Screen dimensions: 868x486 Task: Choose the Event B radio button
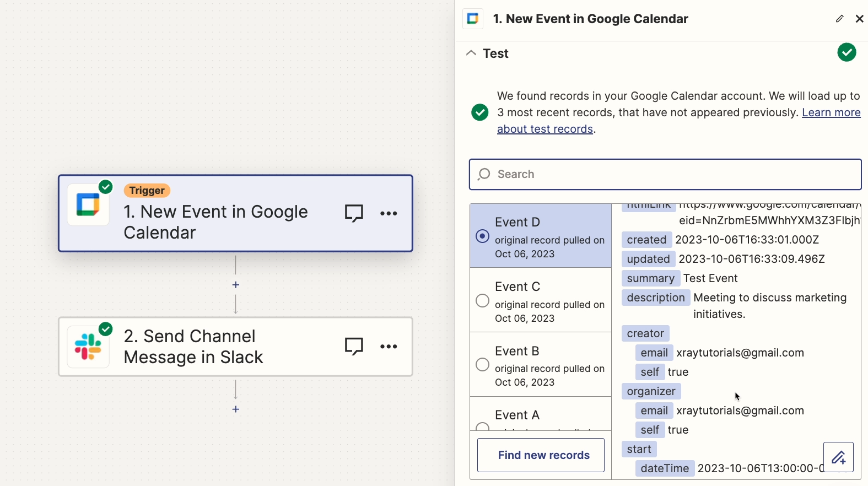coord(482,365)
